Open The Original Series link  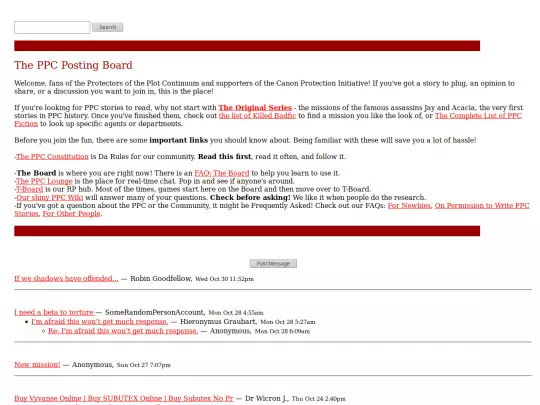[x=255, y=107]
